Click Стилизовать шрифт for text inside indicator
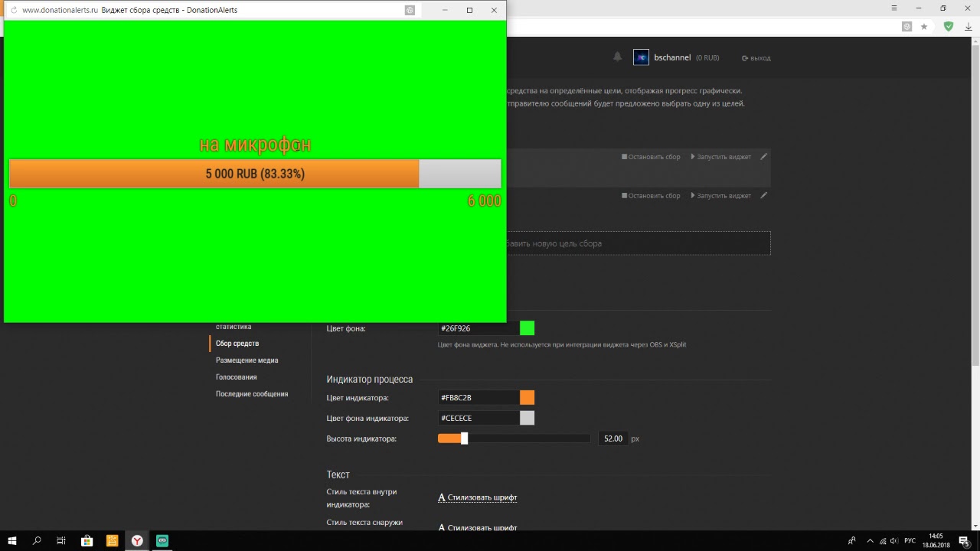The width and height of the screenshot is (980, 551). point(477,497)
